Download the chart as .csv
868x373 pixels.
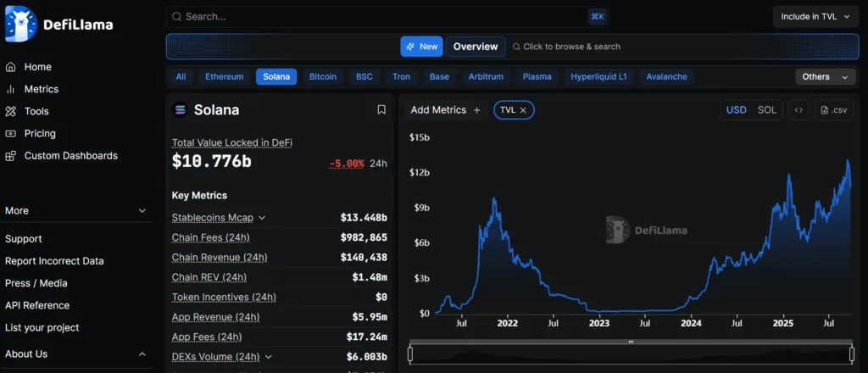point(834,109)
